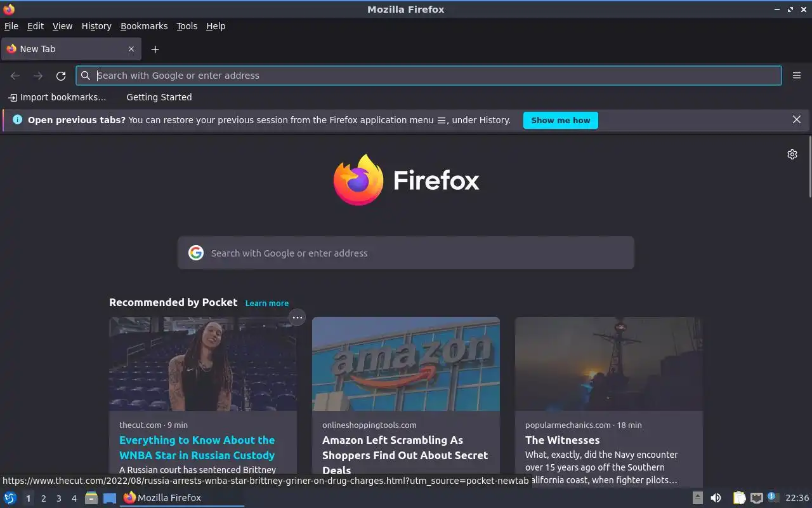Open 'The Witnesses' headline
The image size is (812, 508).
tap(562, 440)
